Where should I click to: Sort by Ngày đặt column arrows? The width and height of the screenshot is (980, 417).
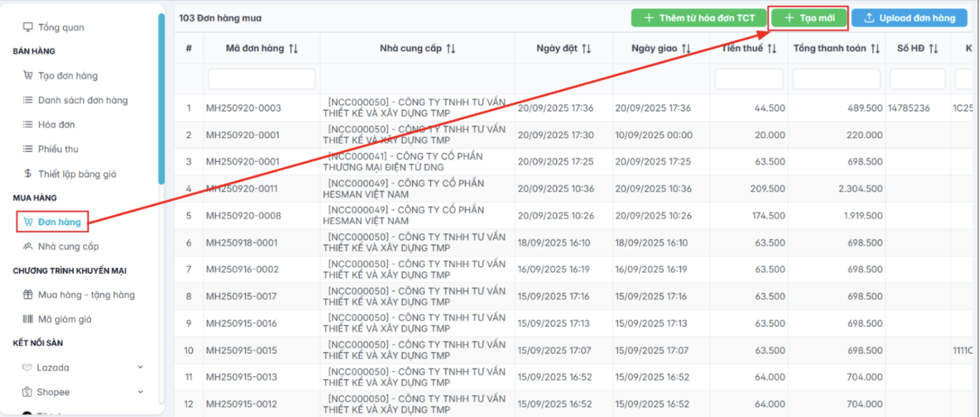[x=586, y=49]
